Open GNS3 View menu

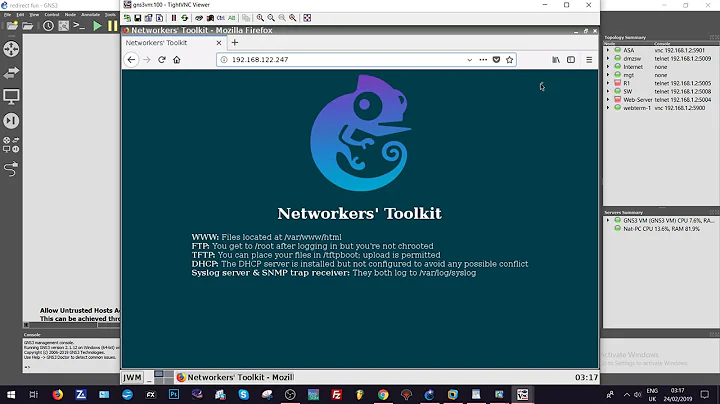pos(34,15)
